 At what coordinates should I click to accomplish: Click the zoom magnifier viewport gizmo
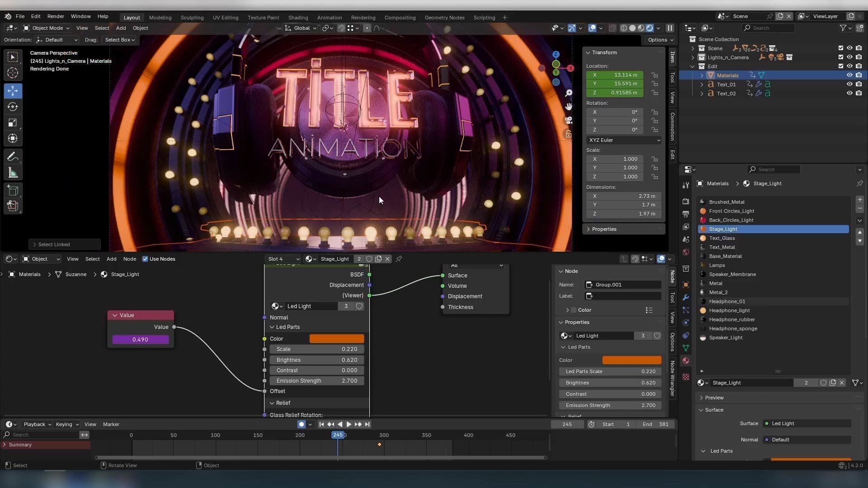(x=569, y=93)
